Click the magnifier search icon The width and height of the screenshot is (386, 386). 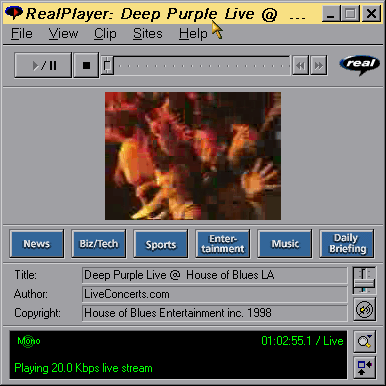(x=364, y=341)
